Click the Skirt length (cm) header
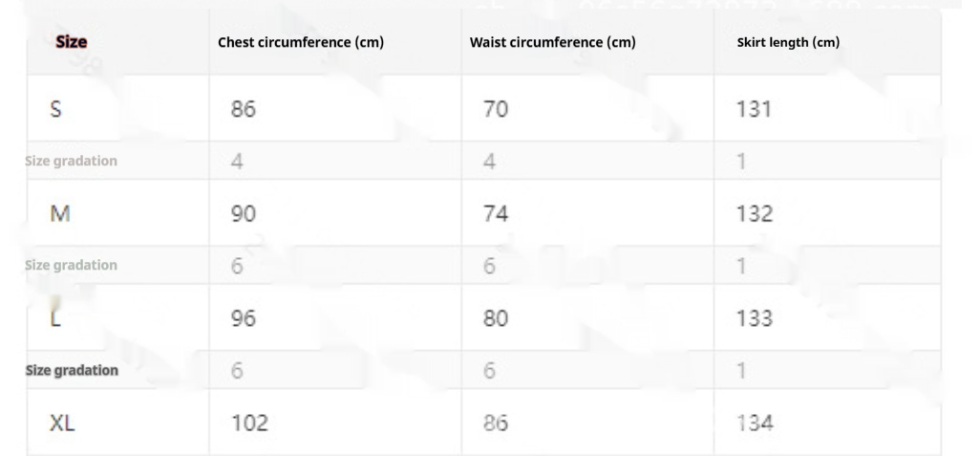Image resolution: width=980 pixels, height=456 pixels. click(x=788, y=42)
